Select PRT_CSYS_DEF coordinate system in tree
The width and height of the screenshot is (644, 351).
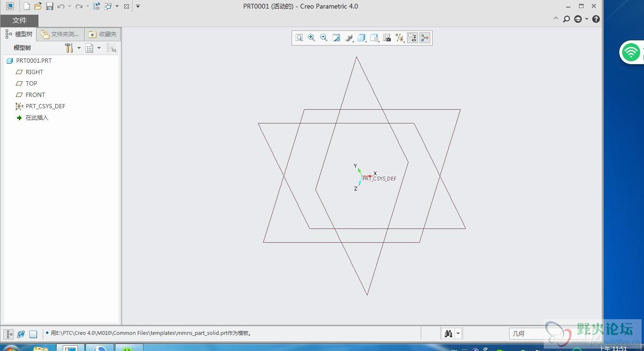tap(40, 106)
